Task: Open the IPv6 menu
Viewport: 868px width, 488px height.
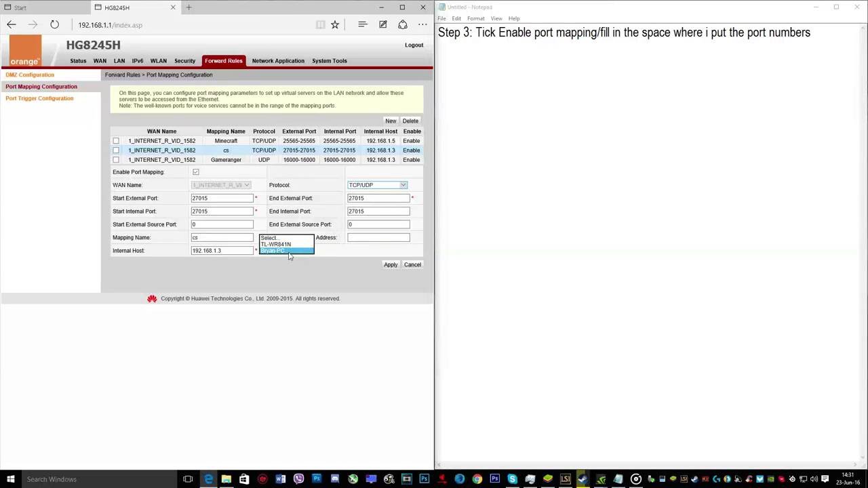Action: point(138,61)
